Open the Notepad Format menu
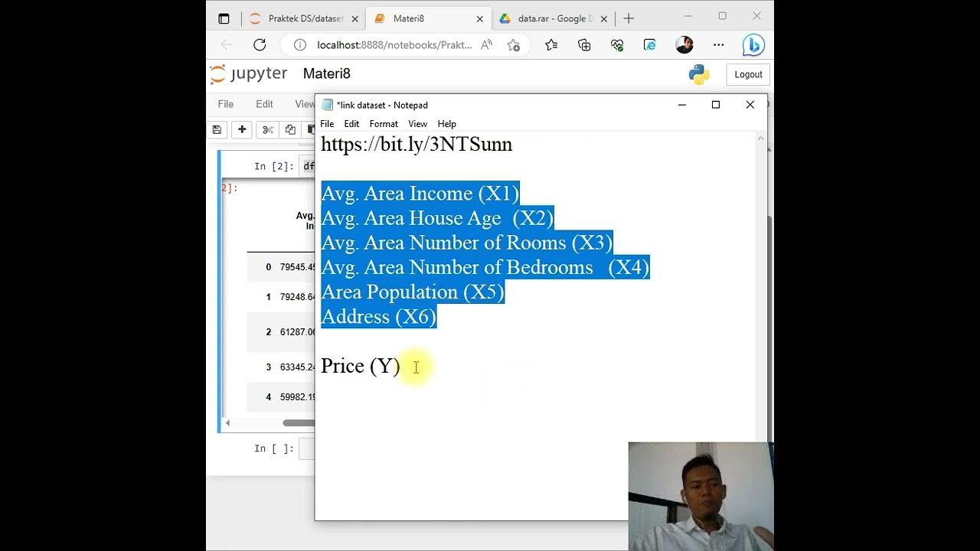This screenshot has width=980, height=551. click(x=384, y=123)
